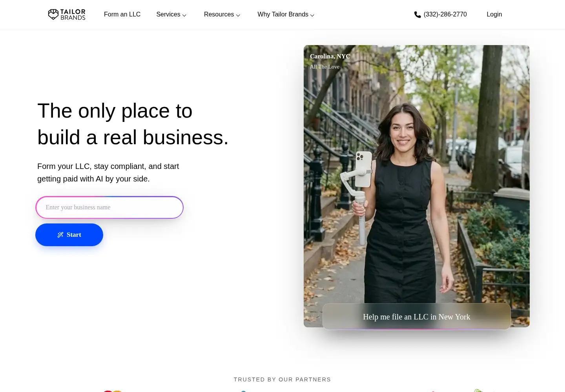Click the blue Start button
Image resolution: width=565 pixels, height=392 pixels.
[69, 235]
